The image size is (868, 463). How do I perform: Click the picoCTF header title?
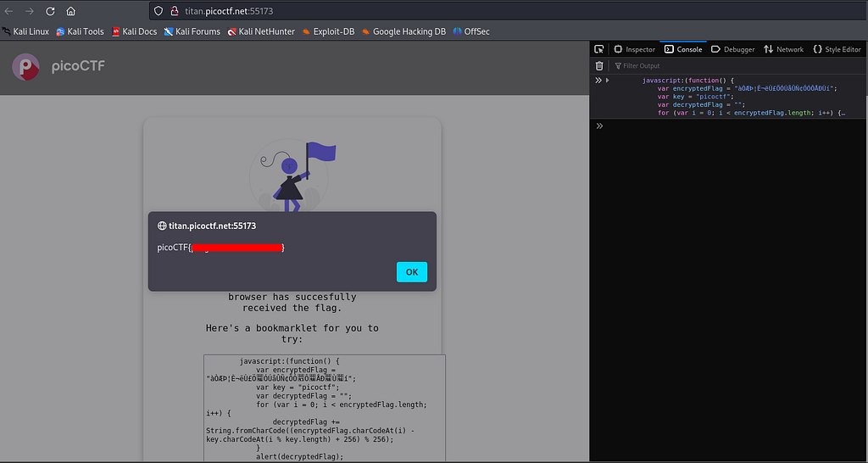click(x=78, y=67)
